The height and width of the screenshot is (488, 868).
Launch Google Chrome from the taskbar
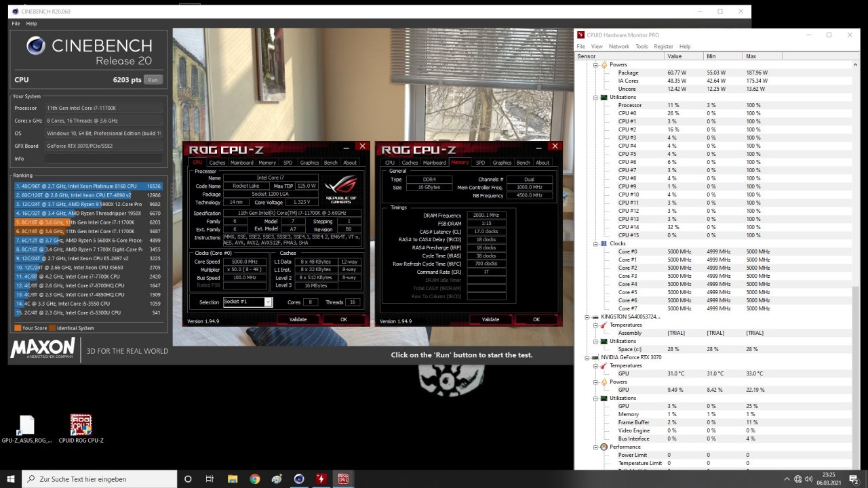pyautogui.click(x=254, y=479)
